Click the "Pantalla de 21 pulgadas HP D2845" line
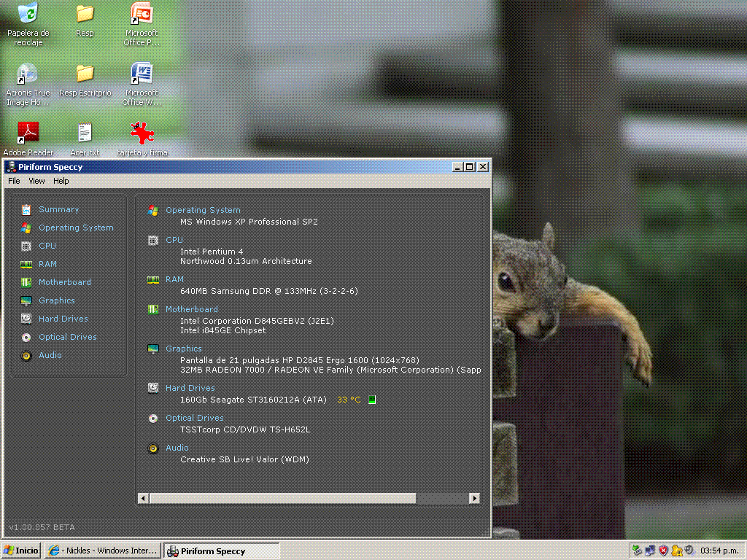747x560 pixels. pos(300,360)
